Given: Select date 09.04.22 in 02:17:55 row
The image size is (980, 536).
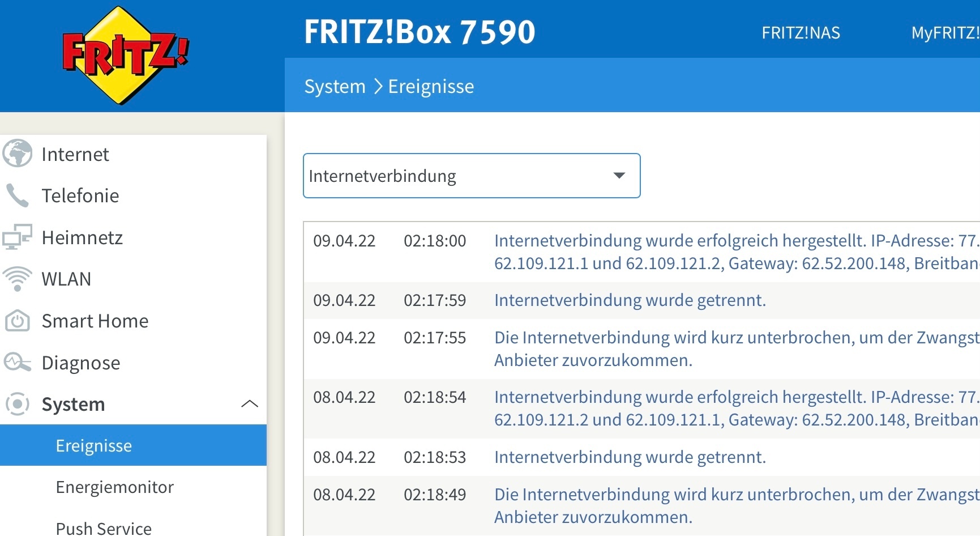Looking at the screenshot, I should (344, 338).
